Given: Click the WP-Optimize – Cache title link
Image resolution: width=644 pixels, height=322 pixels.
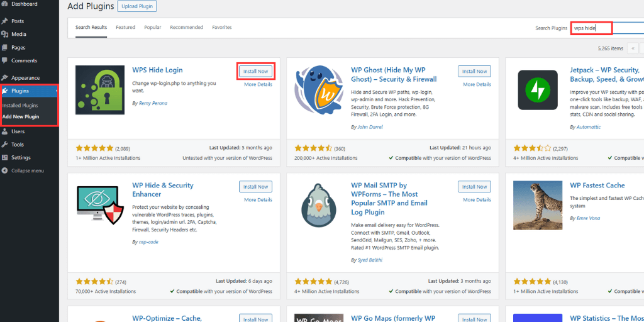Looking at the screenshot, I should tap(167, 318).
